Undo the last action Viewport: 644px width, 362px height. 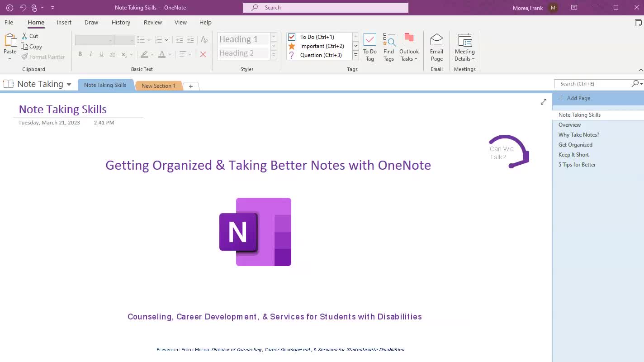pos(23,8)
